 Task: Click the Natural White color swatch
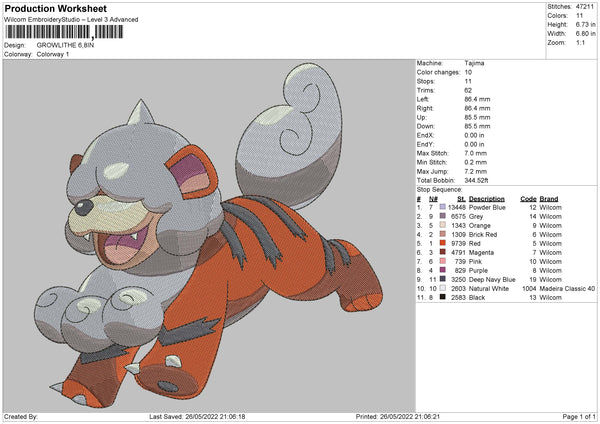click(x=443, y=288)
